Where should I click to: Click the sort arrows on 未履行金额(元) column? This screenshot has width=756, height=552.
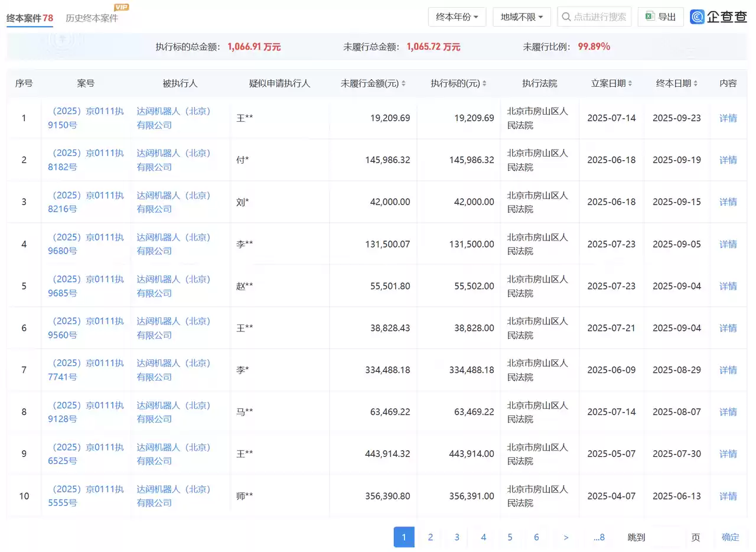[403, 83]
